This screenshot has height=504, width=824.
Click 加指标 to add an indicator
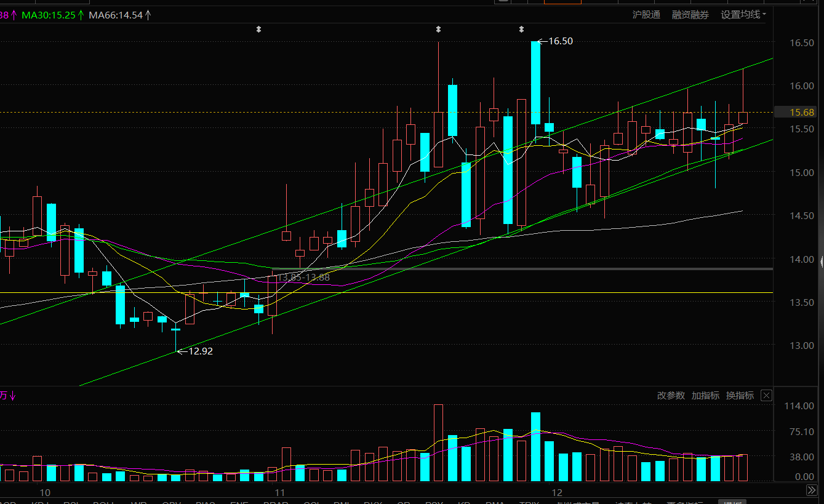click(x=705, y=395)
